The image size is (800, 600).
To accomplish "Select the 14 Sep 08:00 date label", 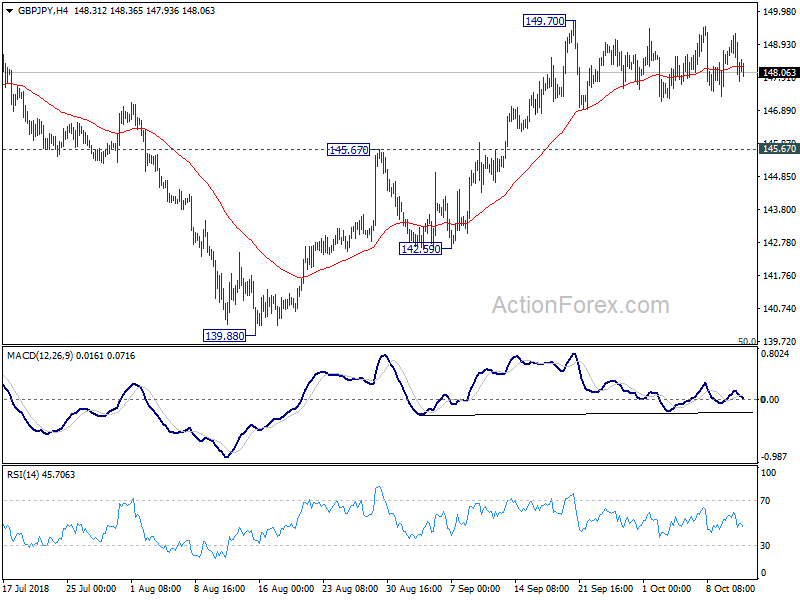I will (541, 589).
